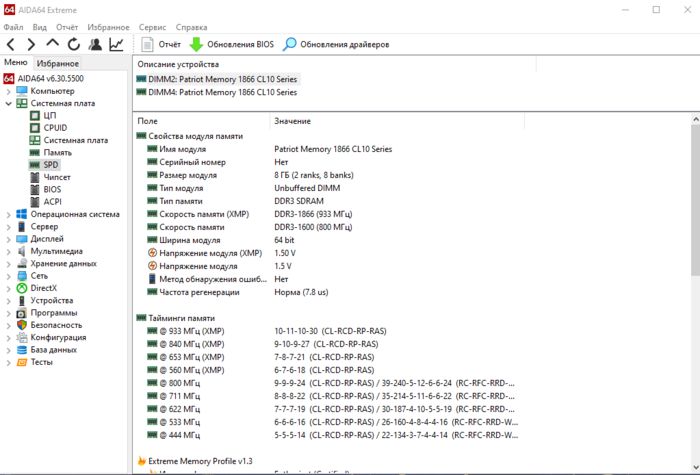The width and height of the screenshot is (700, 475).
Task: Open the Вид menu
Action: tap(39, 27)
